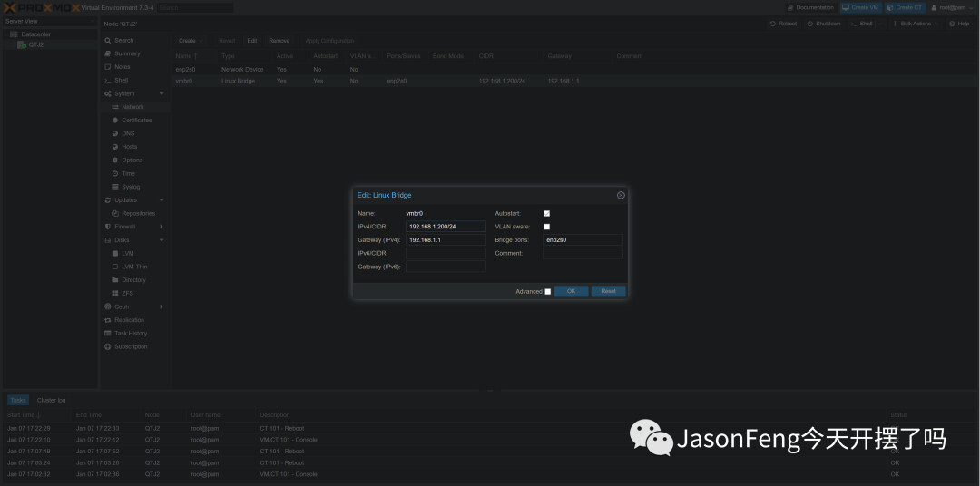The image size is (980, 486).
Task: Open the Shell dropdown arrow in toolbar
Action: [879, 24]
